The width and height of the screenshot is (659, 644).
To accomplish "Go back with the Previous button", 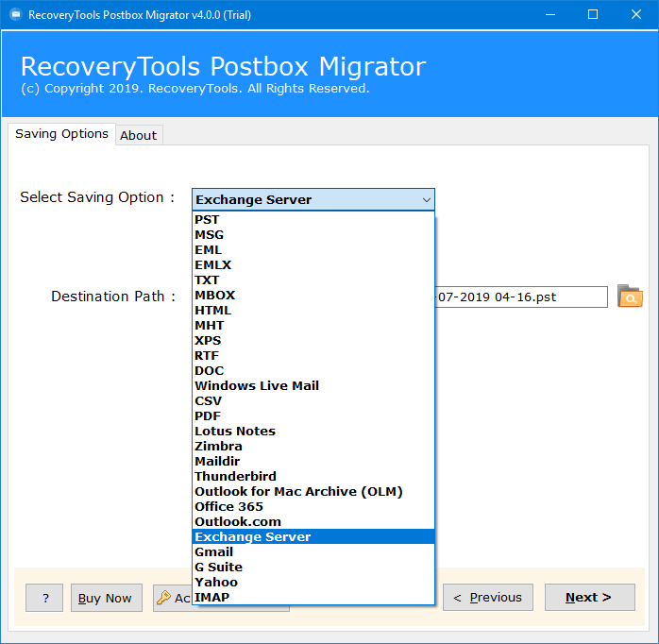I will [488, 598].
